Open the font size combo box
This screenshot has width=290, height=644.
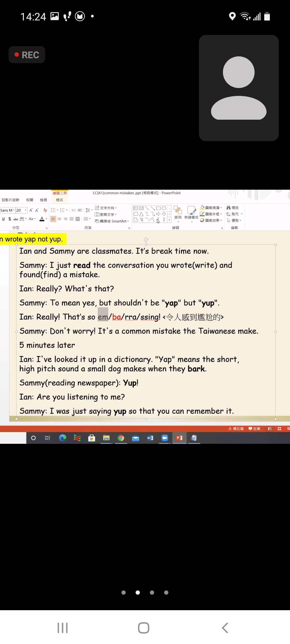(x=21, y=210)
